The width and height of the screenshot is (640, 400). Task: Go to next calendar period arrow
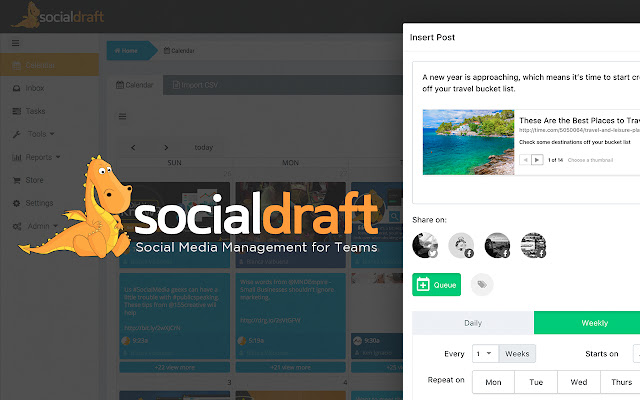(166, 147)
